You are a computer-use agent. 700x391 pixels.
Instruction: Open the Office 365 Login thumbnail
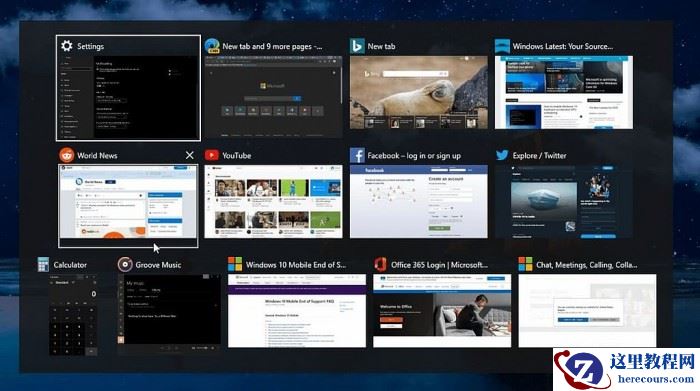click(x=442, y=311)
